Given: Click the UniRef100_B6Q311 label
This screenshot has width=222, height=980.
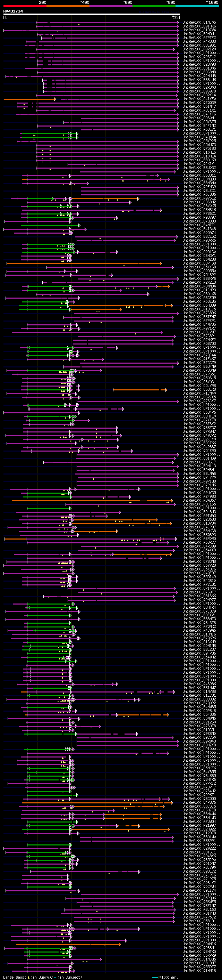Looking at the screenshot, I should 199,175.
